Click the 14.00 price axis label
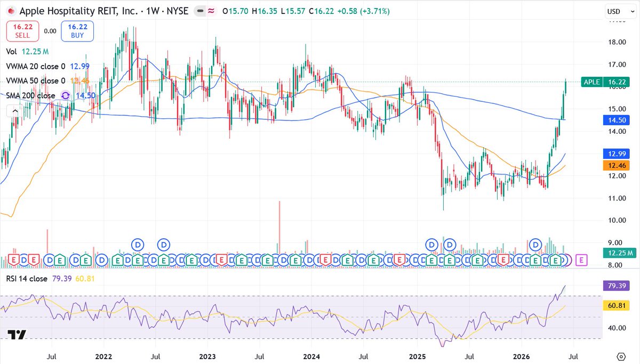The height and width of the screenshot is (364, 640). [616, 132]
